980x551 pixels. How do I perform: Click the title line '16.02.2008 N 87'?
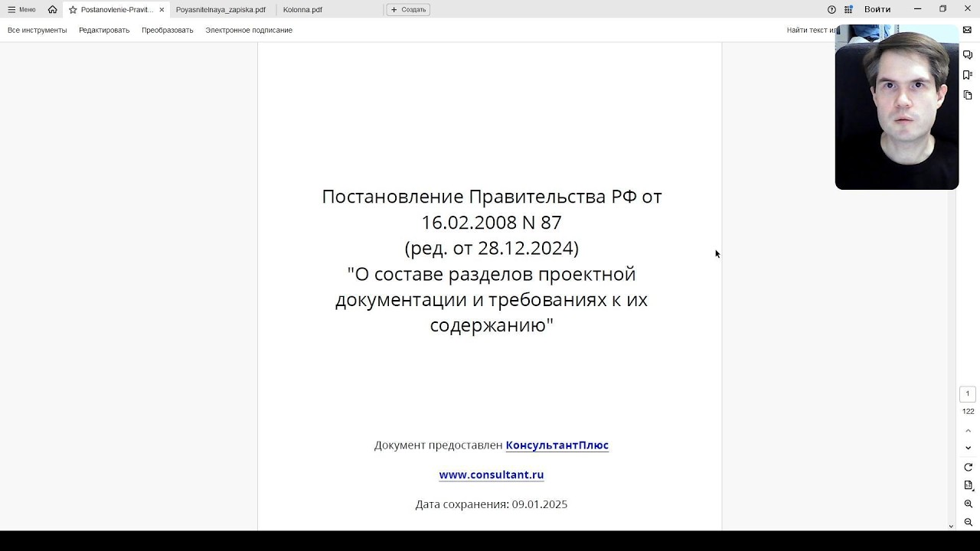(x=492, y=223)
